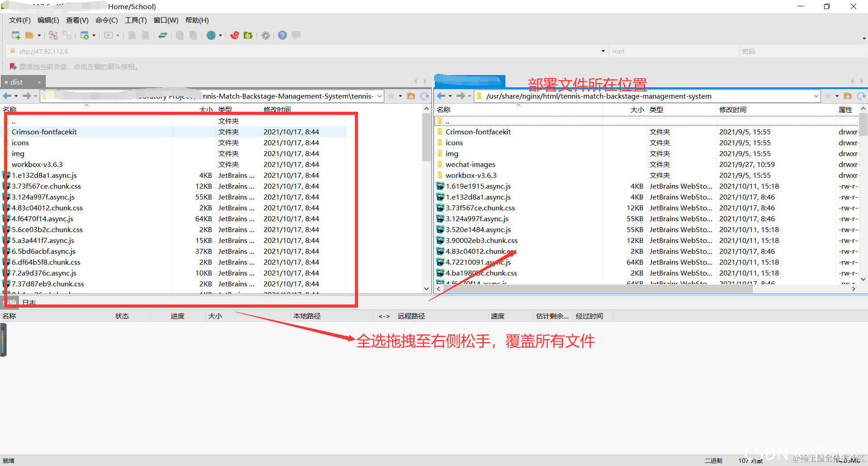Sort remote files by 属性 column
Image resolution: width=868 pixels, height=466 pixels.
point(847,110)
